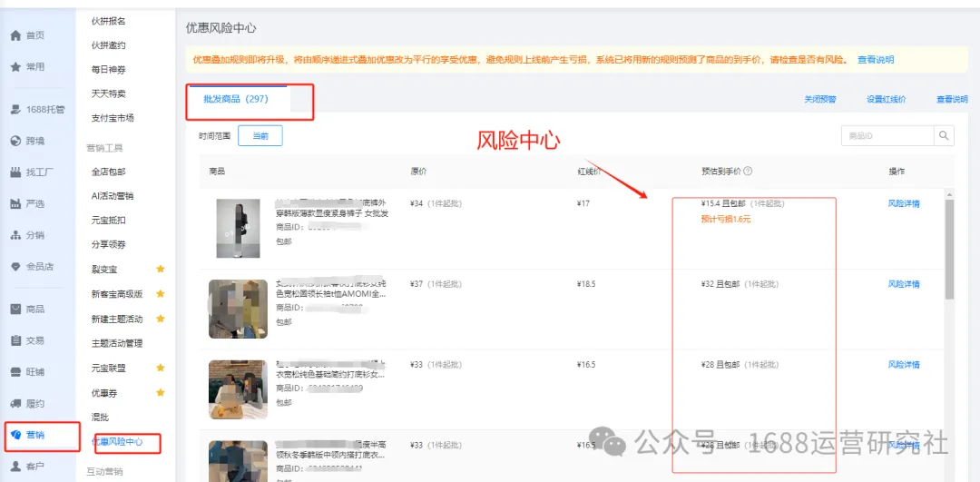Open 优惠券 menu item
The height and width of the screenshot is (482, 980).
coord(104,393)
